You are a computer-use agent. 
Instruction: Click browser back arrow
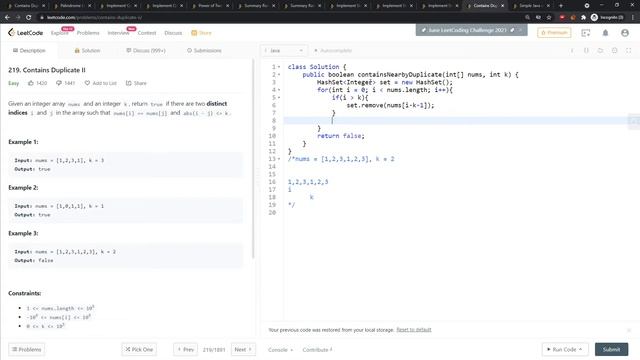coord(7,18)
